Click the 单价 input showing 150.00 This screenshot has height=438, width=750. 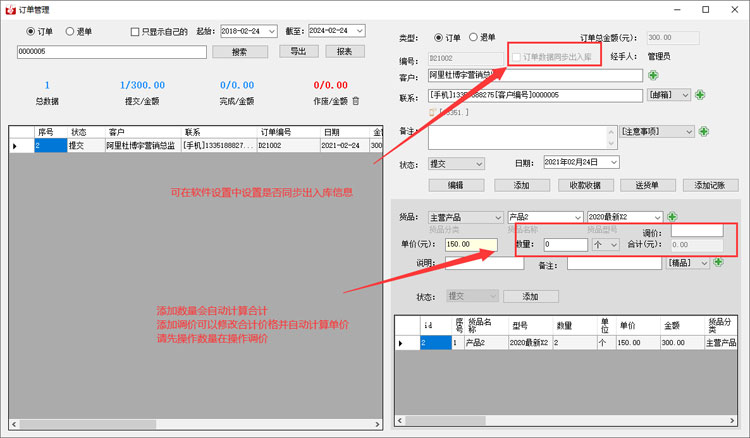pos(471,244)
